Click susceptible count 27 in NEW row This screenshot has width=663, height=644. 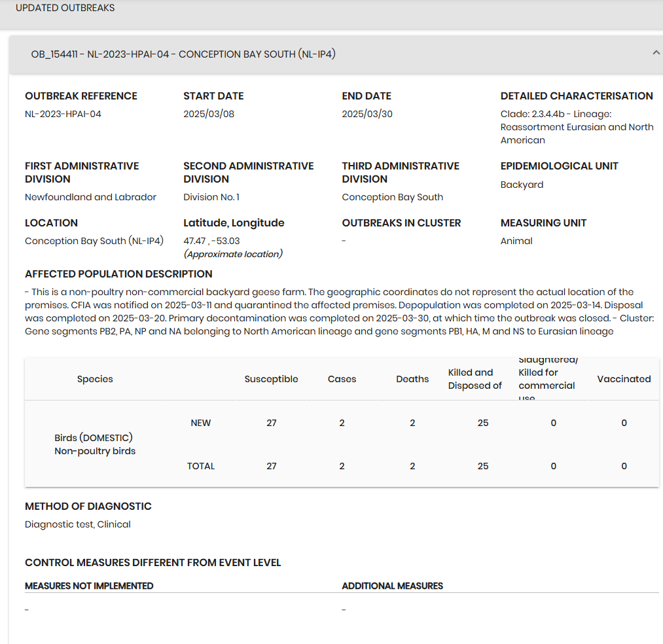(272, 423)
